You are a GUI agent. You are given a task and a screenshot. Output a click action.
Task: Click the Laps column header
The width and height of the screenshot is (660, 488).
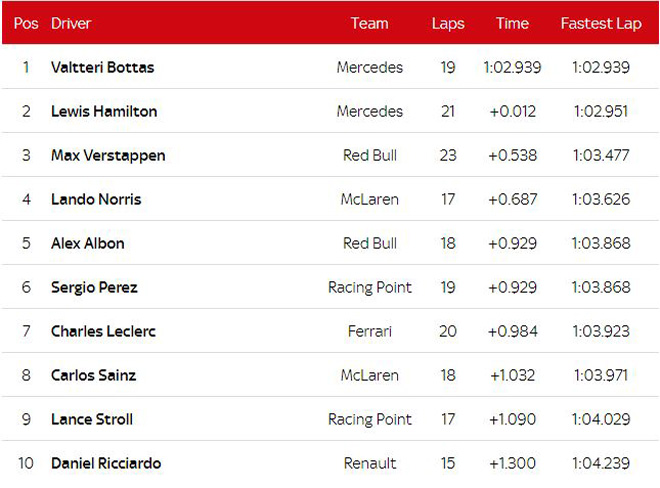(x=447, y=23)
